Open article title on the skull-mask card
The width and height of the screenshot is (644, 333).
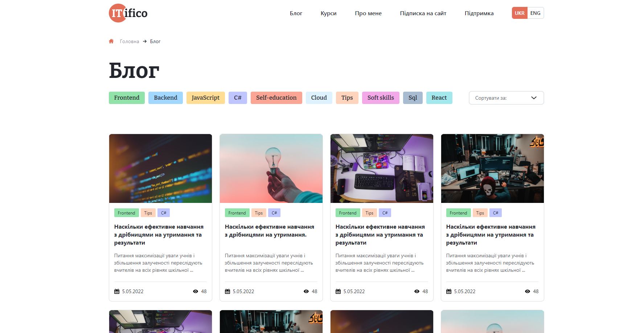click(x=491, y=235)
